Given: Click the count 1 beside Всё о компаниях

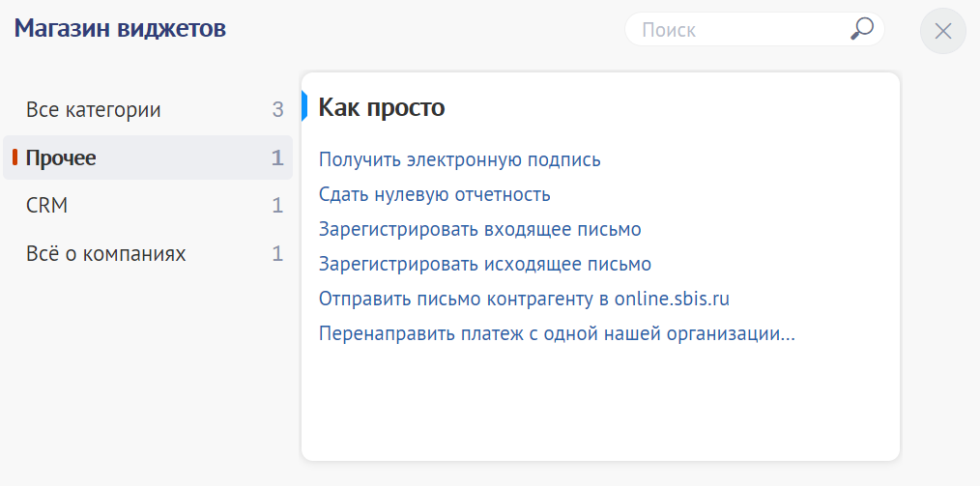Looking at the screenshot, I should (x=277, y=253).
